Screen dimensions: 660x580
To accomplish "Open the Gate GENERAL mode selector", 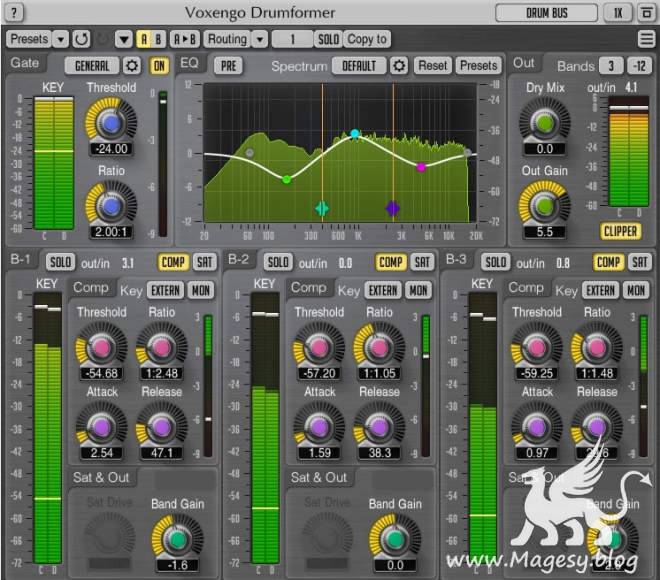I will (92, 66).
